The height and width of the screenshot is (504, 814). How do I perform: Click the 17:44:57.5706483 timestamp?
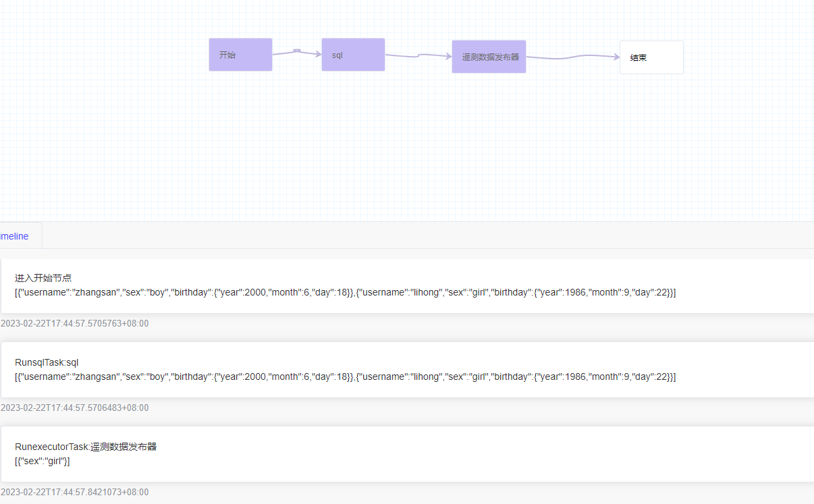74,408
